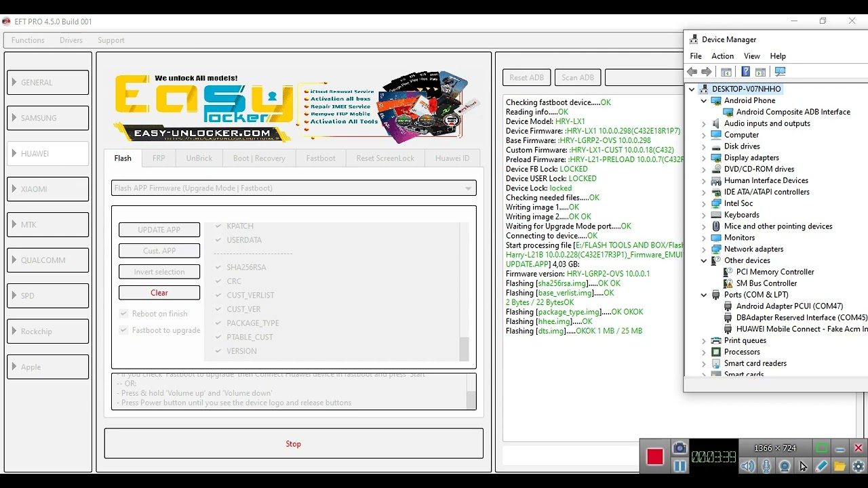Select the green recording region icon
This screenshot has width=868, height=488.
tap(821, 448)
